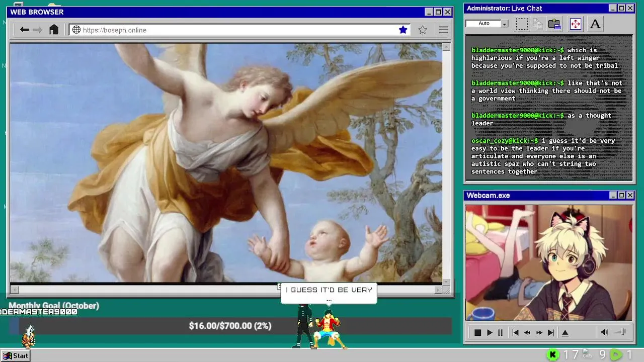This screenshot has height=362, width=644.
Task: Click the paste clipboard icon in Live Chat
Action: point(554,24)
